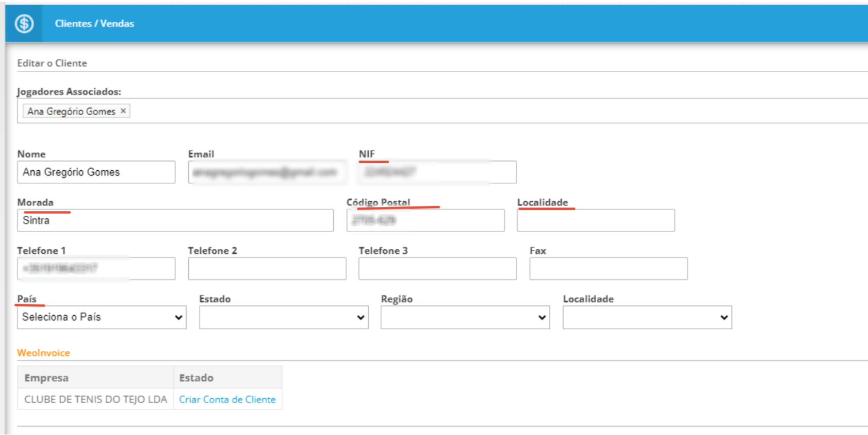
Task: Click the Nome input field
Action: pos(96,172)
